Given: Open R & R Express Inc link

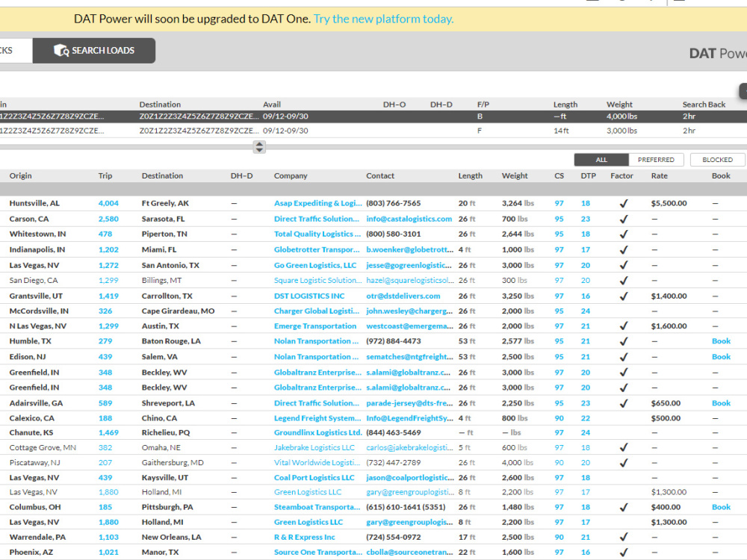Looking at the screenshot, I should (305, 537).
